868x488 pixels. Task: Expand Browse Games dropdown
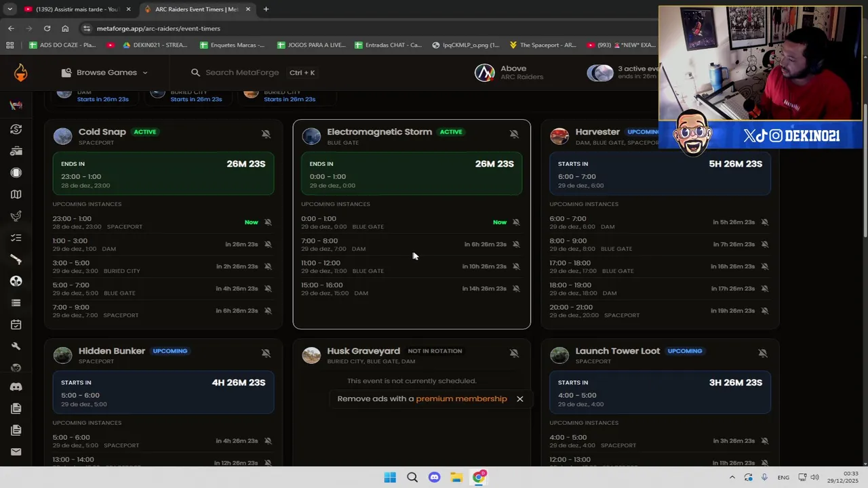pyautogui.click(x=104, y=73)
